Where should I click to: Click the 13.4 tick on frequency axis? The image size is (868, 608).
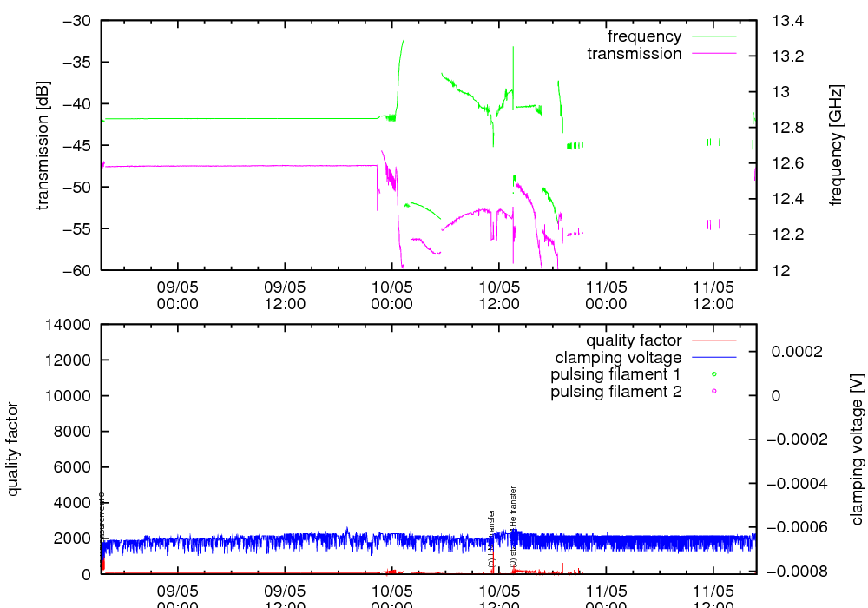787,21
